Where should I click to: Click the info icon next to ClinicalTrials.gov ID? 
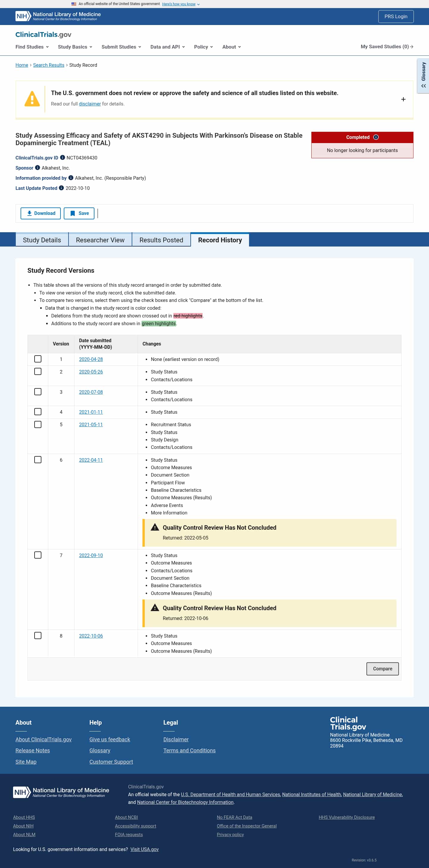click(62, 158)
